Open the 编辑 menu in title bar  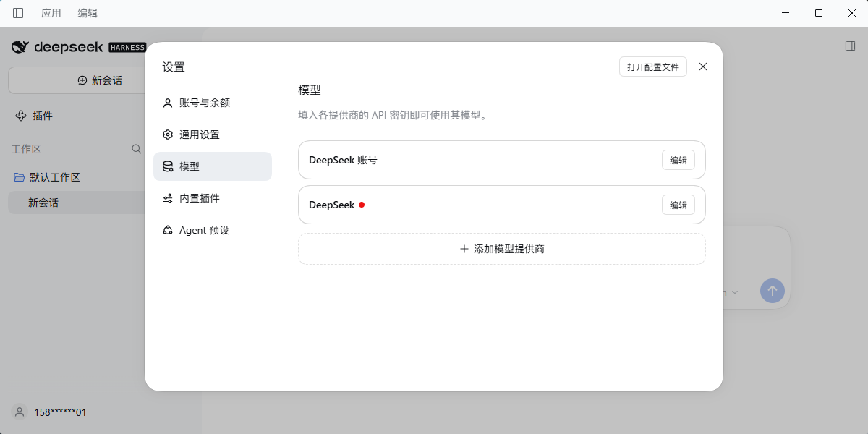point(88,13)
